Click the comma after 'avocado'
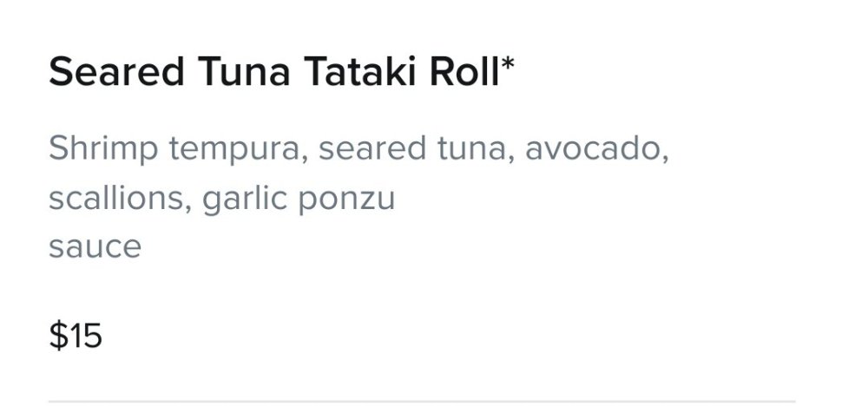 (x=664, y=160)
